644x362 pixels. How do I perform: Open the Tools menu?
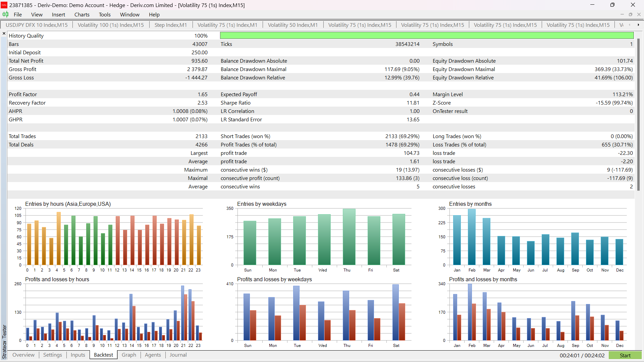[105, 14]
